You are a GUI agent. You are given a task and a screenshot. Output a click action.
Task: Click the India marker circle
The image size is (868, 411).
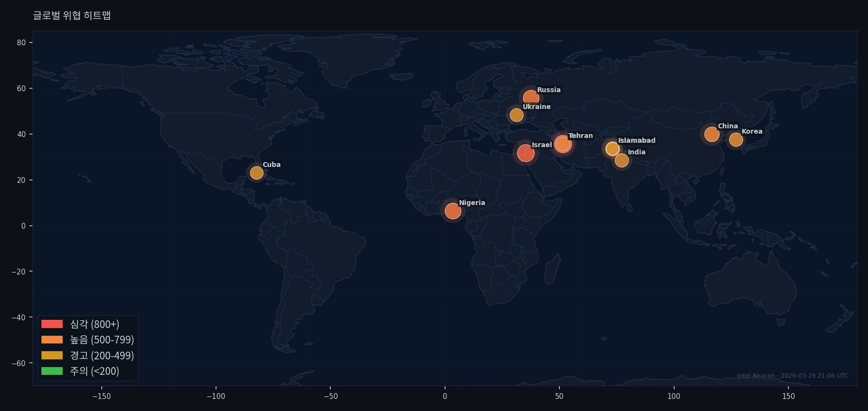click(x=622, y=160)
